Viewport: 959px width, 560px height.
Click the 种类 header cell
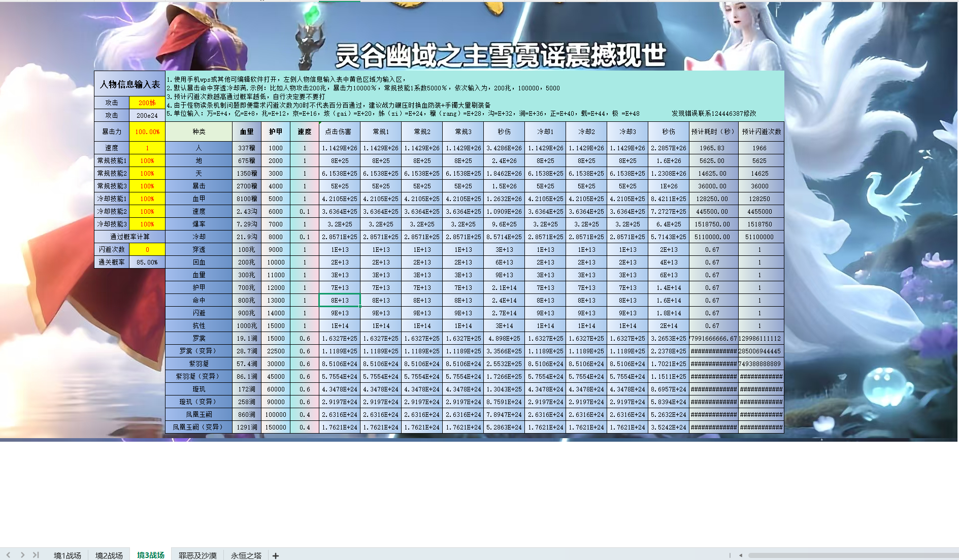pyautogui.click(x=199, y=131)
